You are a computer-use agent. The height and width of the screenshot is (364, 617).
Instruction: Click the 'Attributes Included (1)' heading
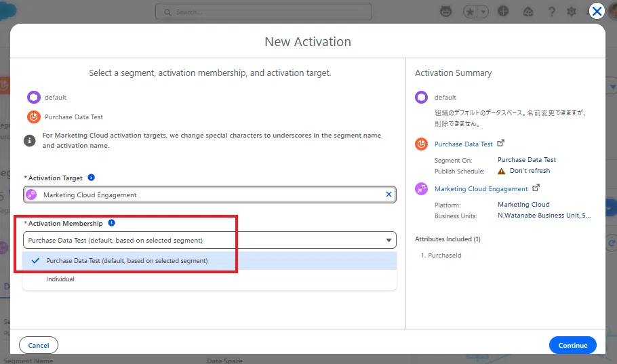(x=447, y=239)
